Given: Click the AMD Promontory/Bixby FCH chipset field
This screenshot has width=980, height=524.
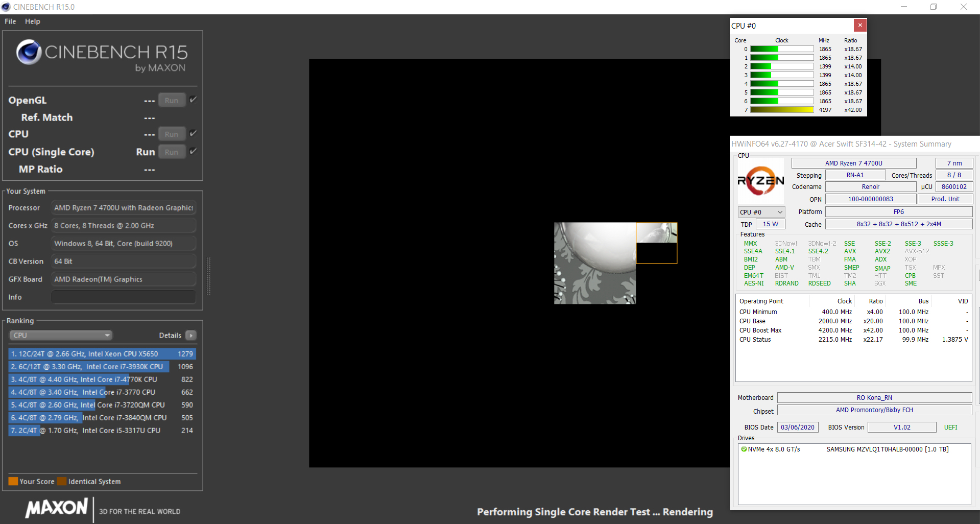Looking at the screenshot, I should (x=874, y=410).
